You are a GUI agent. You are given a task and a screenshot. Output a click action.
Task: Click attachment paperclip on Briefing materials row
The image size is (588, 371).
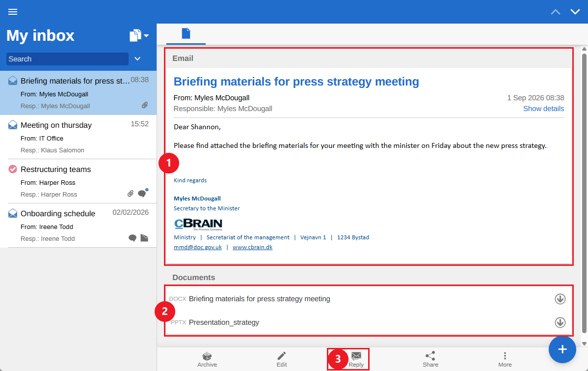click(145, 105)
